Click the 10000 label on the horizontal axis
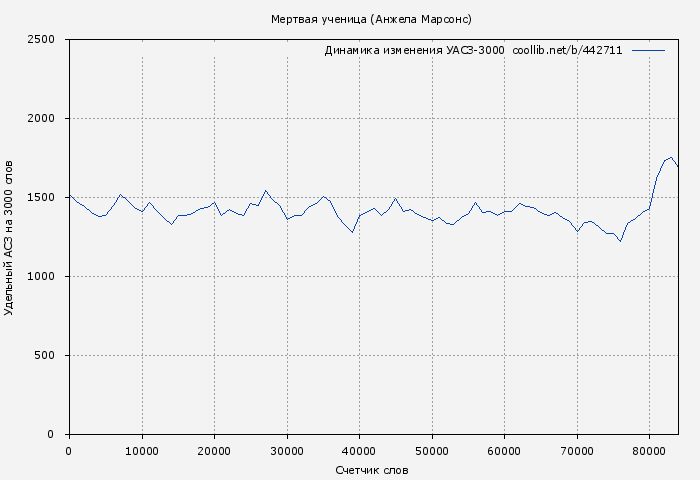This screenshot has width=700, height=480. click(x=141, y=451)
